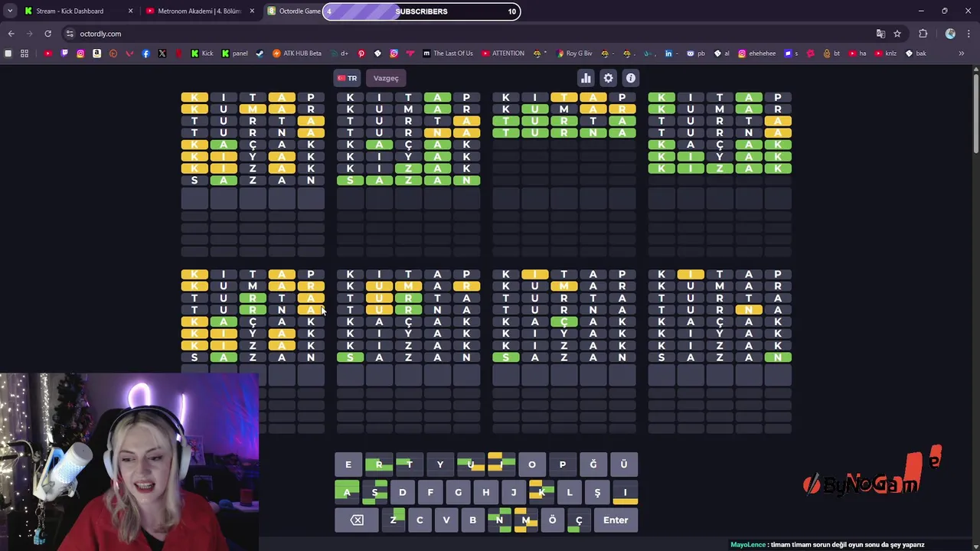Bookmark this page with star icon
This screenshot has height=551, width=980.
pos(897,34)
